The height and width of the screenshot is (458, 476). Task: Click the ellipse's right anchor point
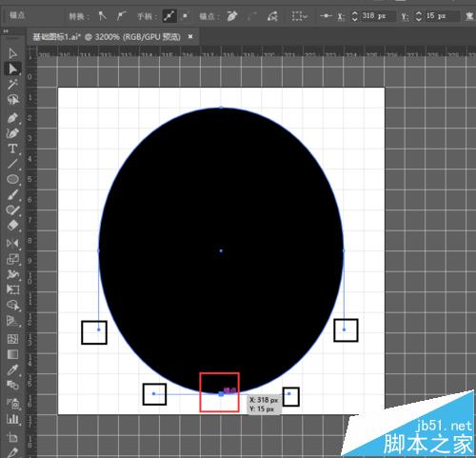pyautogui.click(x=344, y=250)
